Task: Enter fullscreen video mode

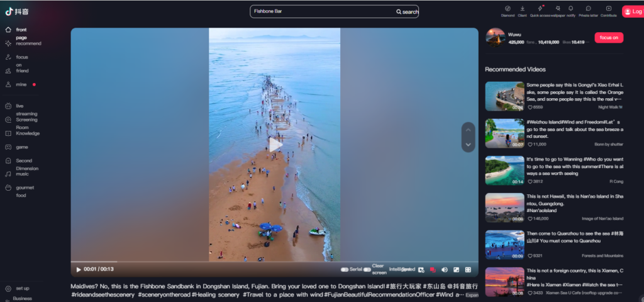Action: [468, 270]
